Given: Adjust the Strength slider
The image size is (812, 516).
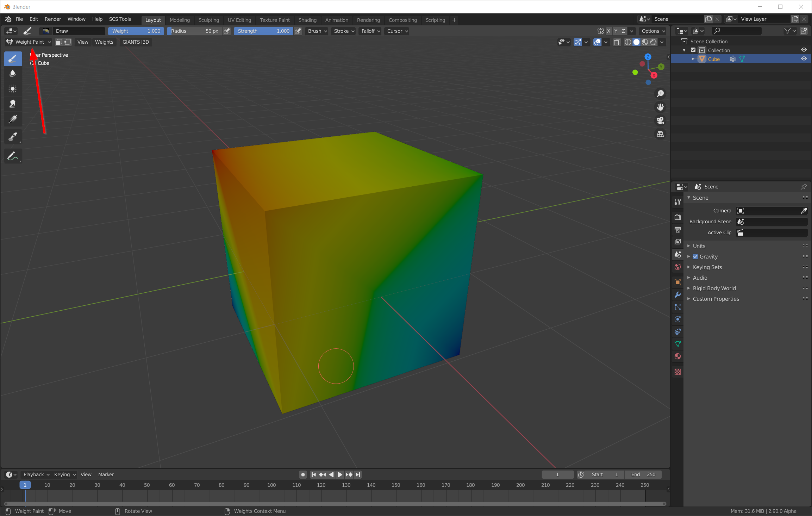Looking at the screenshot, I should pyautogui.click(x=263, y=31).
